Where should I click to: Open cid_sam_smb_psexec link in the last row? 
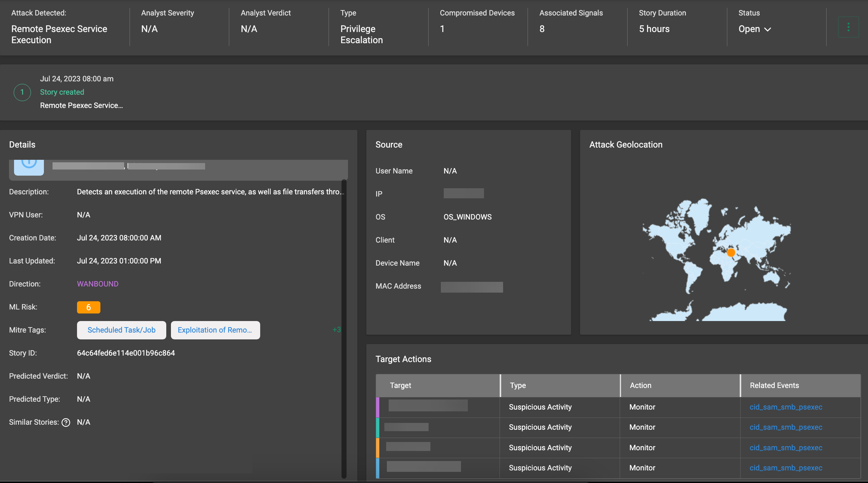coord(786,468)
